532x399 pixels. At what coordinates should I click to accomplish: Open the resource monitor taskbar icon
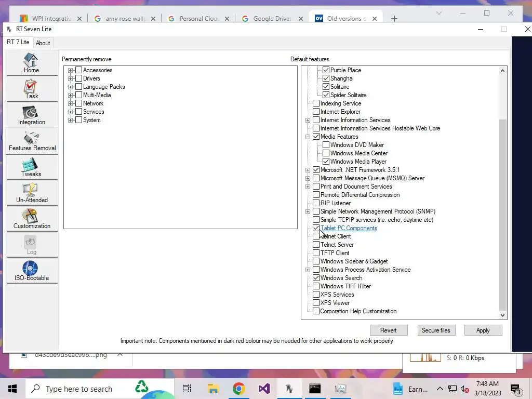point(340,389)
